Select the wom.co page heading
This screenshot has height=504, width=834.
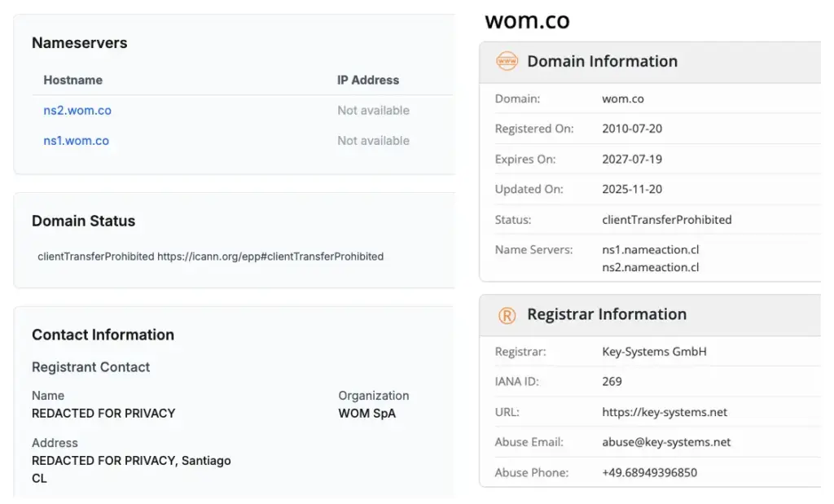coord(526,20)
